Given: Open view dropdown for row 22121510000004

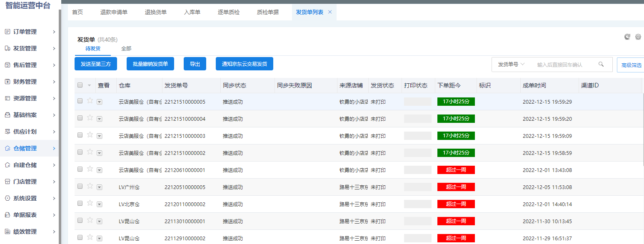Looking at the screenshot, I should [x=99, y=119].
